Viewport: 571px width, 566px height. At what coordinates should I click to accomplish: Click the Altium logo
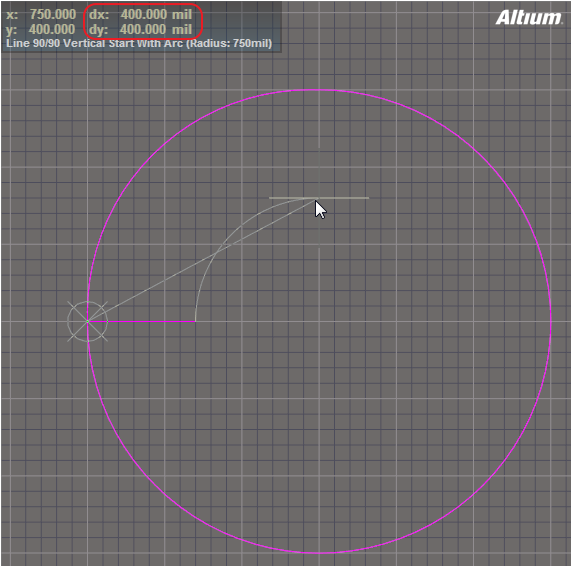coord(528,17)
